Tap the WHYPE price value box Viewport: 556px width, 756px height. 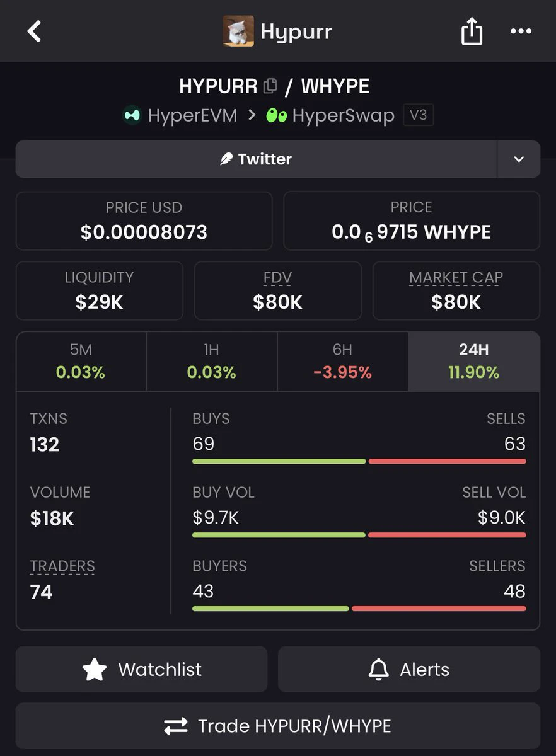tap(412, 220)
